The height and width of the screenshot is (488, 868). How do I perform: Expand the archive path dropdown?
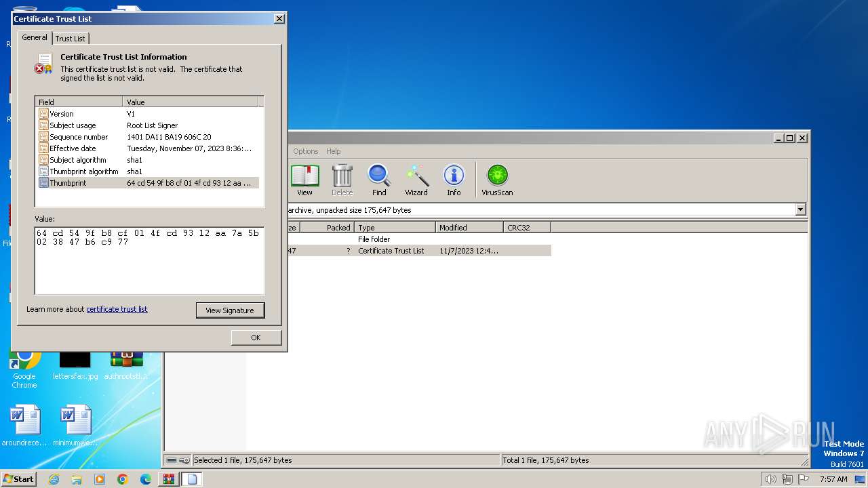pos(800,210)
